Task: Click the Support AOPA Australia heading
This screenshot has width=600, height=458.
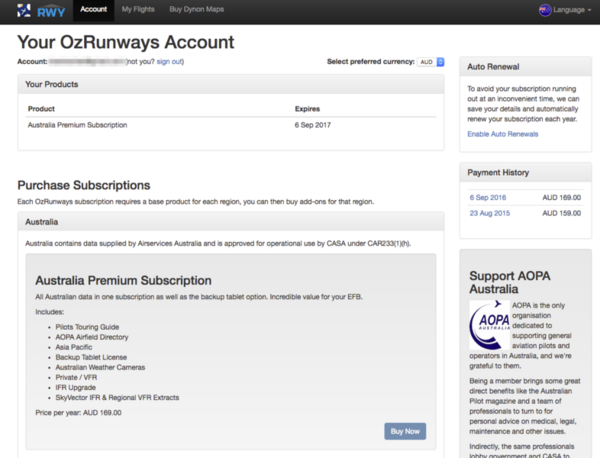Action: click(x=512, y=282)
